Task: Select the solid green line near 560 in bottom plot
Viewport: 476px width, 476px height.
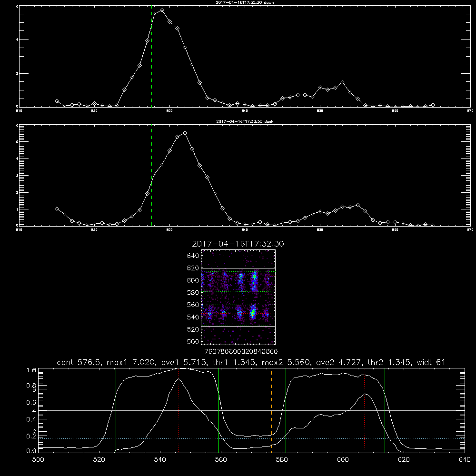Action: [218, 410]
